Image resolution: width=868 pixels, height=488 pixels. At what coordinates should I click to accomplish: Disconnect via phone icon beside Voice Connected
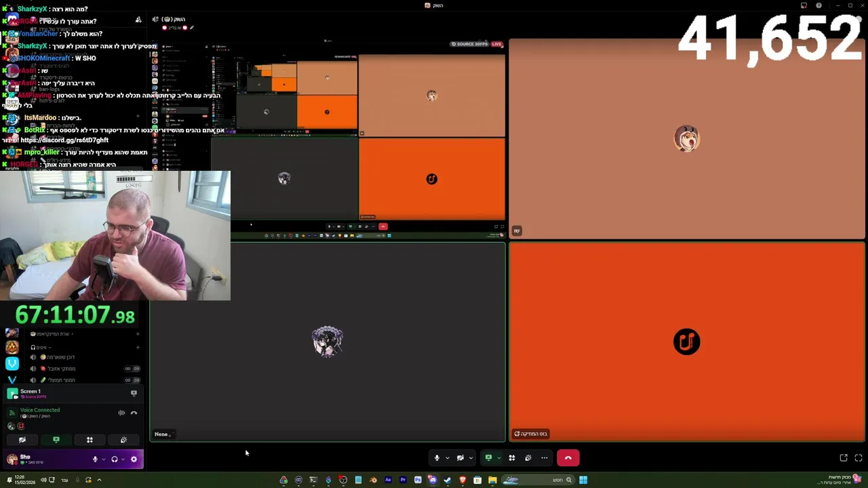134,413
